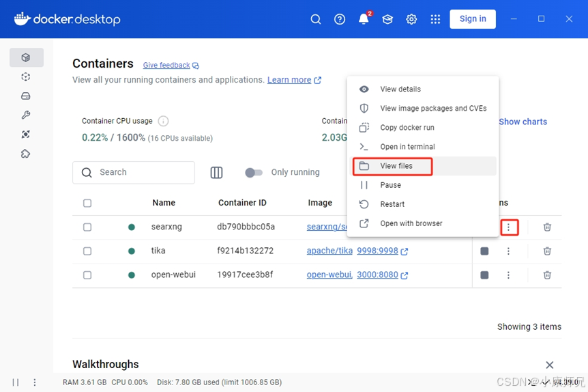Click the searxng container name

(166, 227)
